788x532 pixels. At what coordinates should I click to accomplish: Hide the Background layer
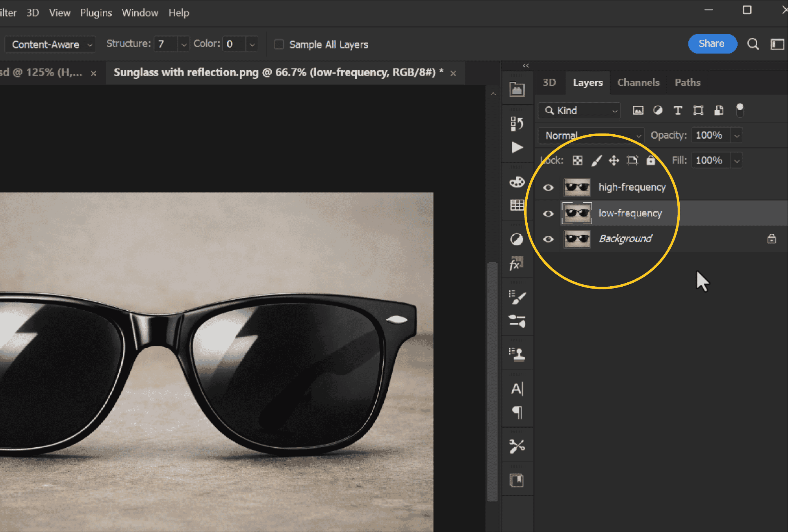click(x=548, y=239)
